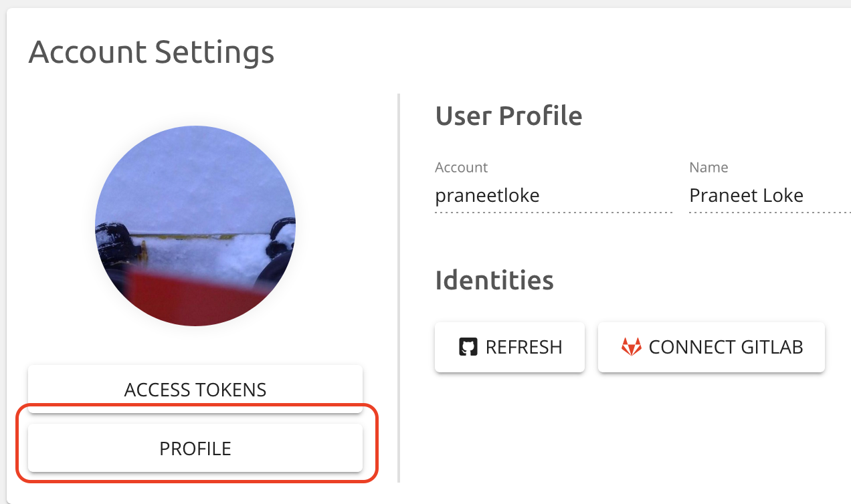Click the Account Settings page heading
This screenshot has width=851, height=504.
point(151,52)
